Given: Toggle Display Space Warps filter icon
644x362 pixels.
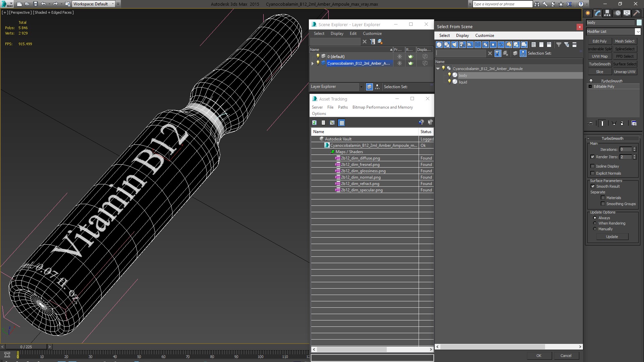Looking at the screenshot, I should click(x=478, y=45).
